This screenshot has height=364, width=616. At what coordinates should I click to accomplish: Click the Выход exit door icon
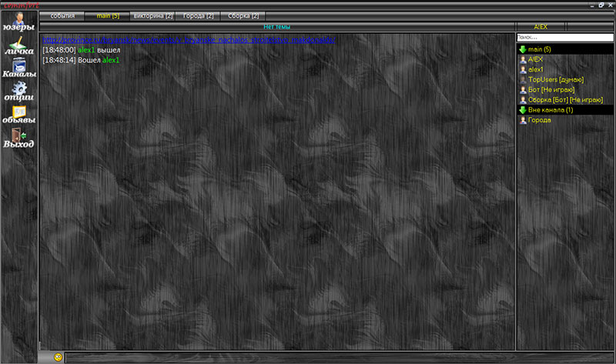coord(18,137)
